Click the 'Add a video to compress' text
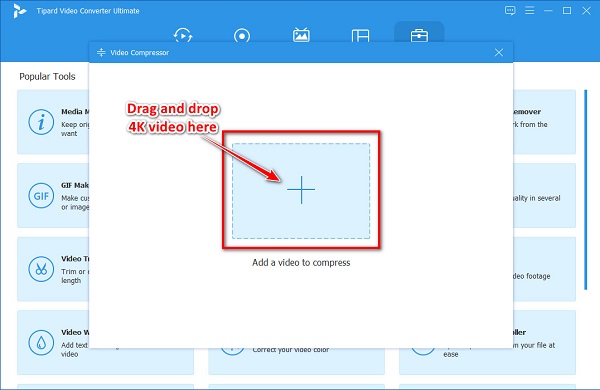Viewport: 600px width, 390px height. tap(301, 263)
